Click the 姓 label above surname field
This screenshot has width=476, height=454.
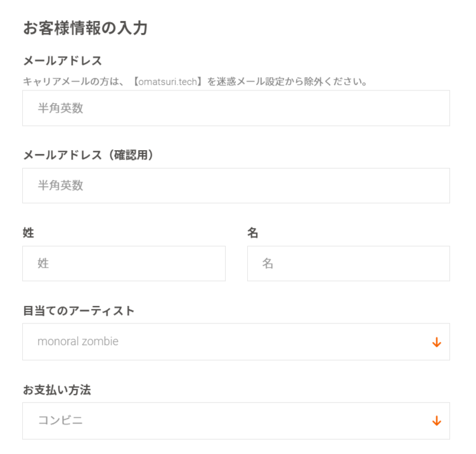pos(29,233)
